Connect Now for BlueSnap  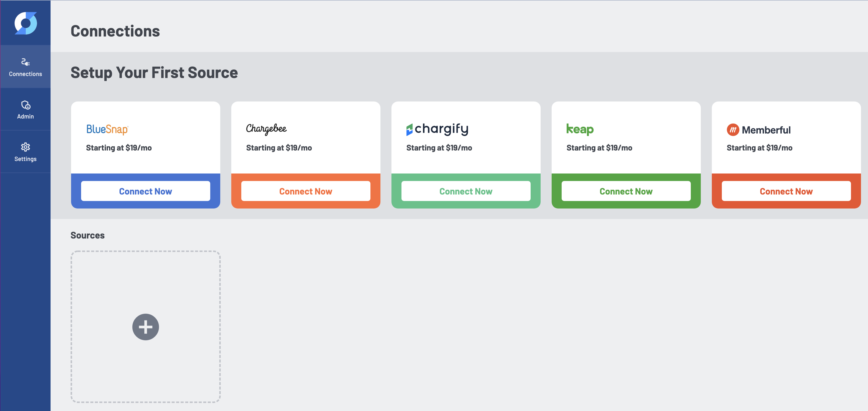coord(146,191)
